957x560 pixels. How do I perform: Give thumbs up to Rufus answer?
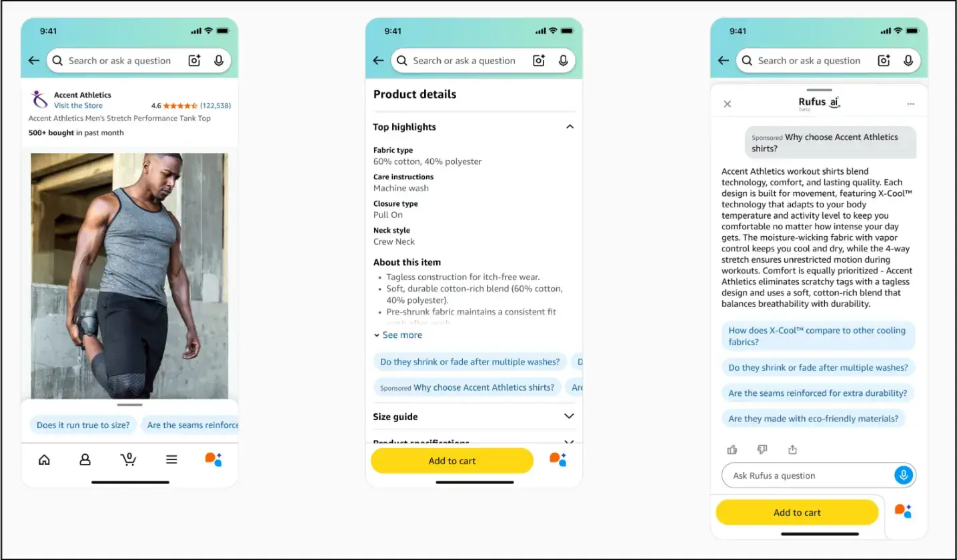(x=732, y=449)
